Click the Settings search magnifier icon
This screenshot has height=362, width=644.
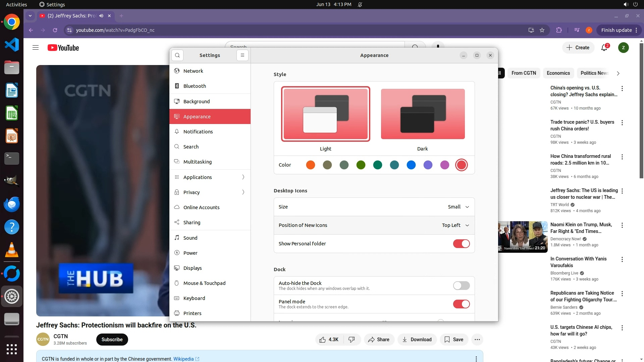[177, 55]
